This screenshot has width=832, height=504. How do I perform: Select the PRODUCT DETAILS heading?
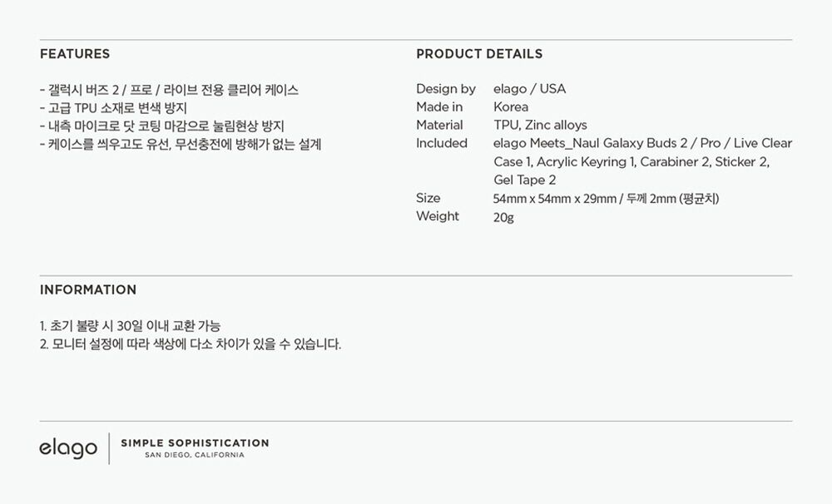tap(479, 54)
